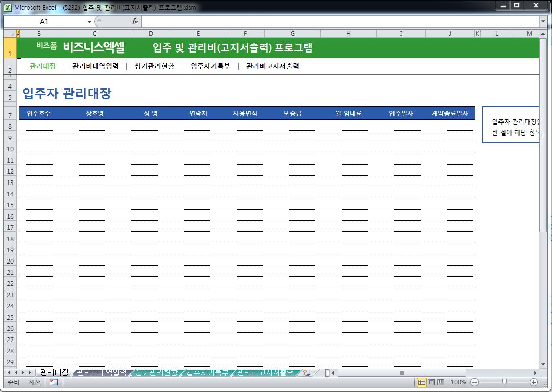Click the 입주일자 table header
This screenshot has height=392, width=552.
pos(401,113)
